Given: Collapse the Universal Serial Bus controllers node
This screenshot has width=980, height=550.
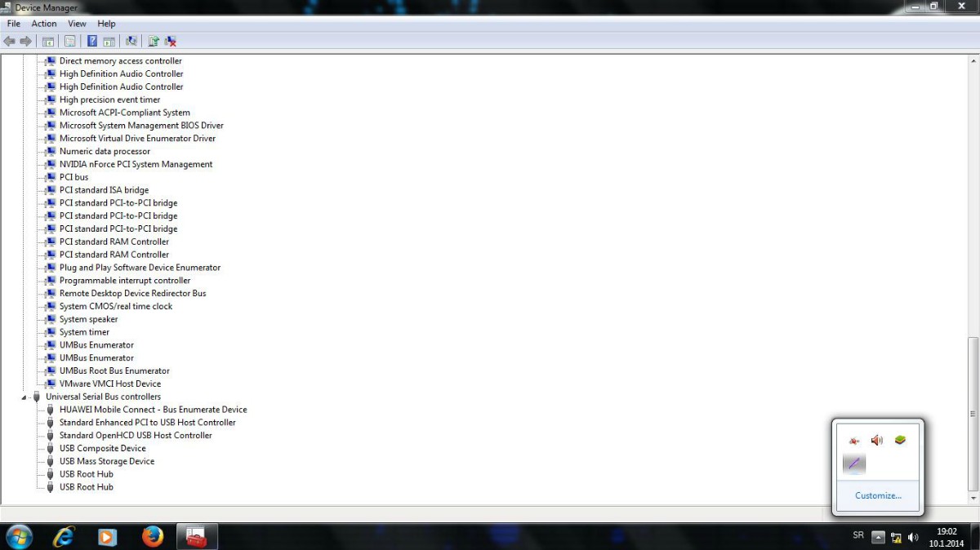Looking at the screenshot, I should coord(25,397).
